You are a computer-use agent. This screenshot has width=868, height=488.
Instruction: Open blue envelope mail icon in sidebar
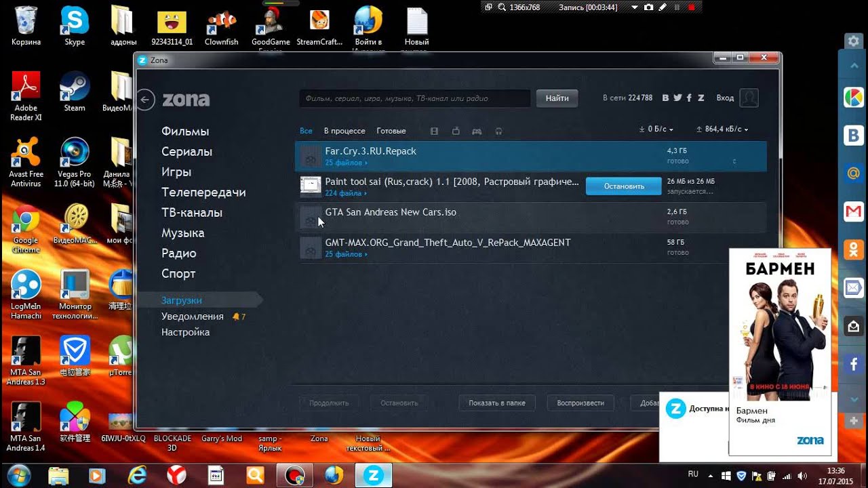[853, 288]
